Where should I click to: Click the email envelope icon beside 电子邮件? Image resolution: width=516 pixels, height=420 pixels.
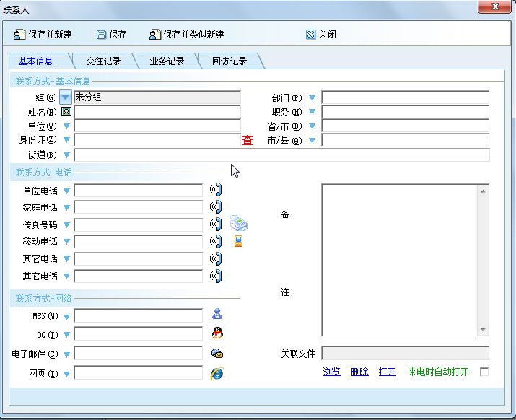click(x=217, y=354)
